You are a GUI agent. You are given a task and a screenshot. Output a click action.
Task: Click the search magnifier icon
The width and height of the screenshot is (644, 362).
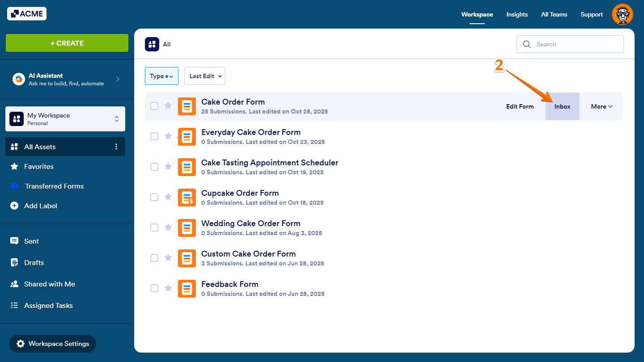coord(526,44)
